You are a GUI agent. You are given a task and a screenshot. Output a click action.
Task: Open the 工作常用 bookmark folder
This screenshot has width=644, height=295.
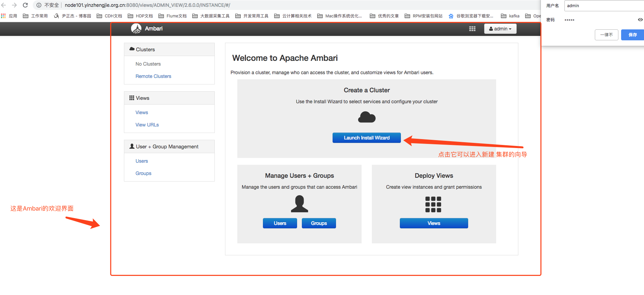(x=35, y=16)
